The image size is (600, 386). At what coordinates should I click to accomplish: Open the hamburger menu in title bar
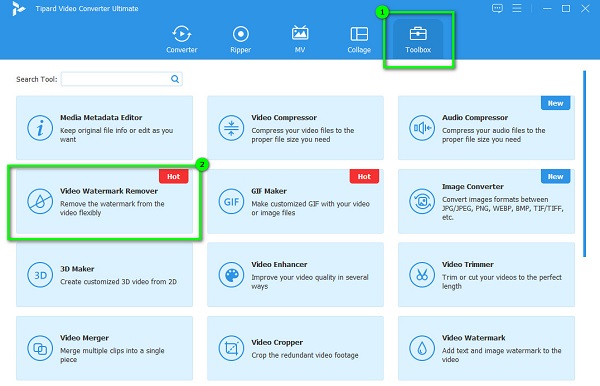517,8
